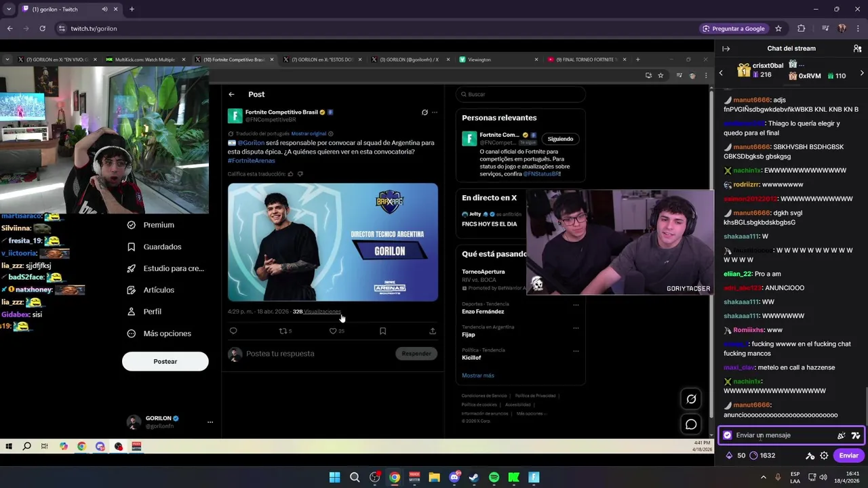Go back from the X Post view
Screen dimensions: 868x488
coord(231,94)
